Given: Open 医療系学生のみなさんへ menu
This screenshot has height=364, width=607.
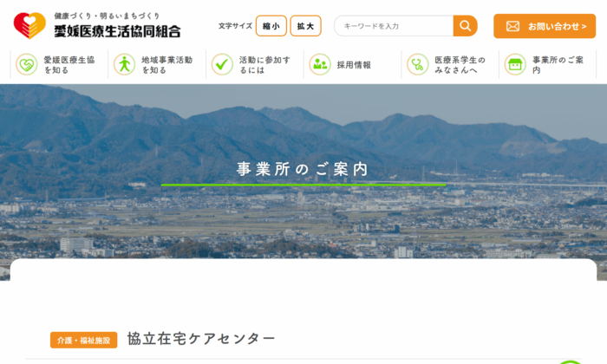Looking at the screenshot, I should click(450, 65).
